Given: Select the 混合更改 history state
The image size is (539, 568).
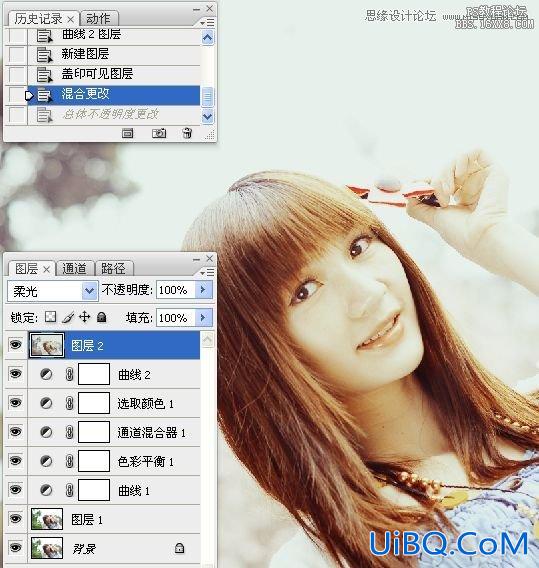Looking at the screenshot, I should 113,95.
